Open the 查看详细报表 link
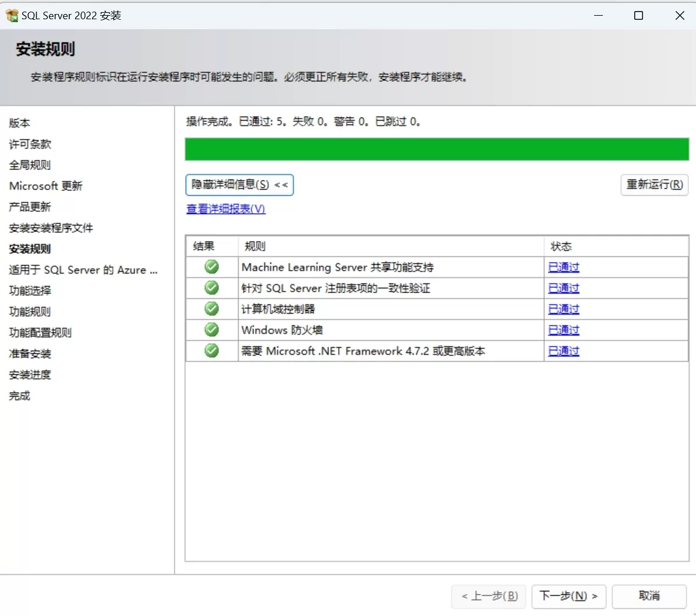The image size is (696, 616). (225, 209)
